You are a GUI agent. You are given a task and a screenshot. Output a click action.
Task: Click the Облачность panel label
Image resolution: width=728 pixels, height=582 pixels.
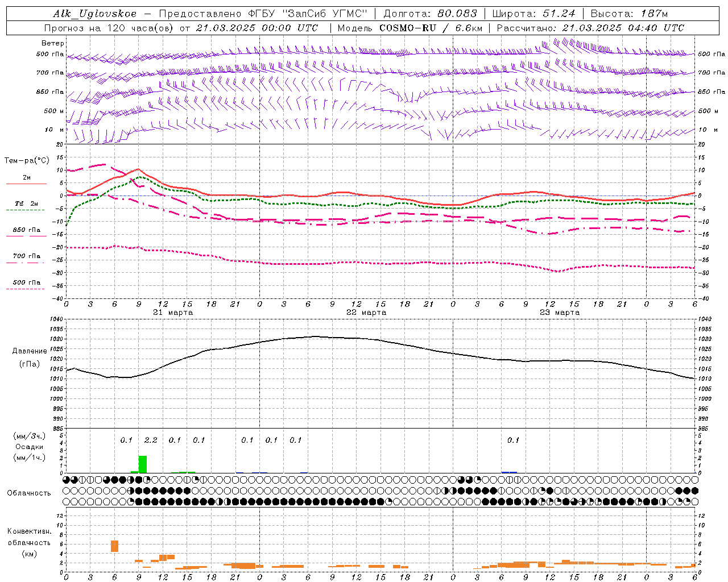tap(29, 493)
